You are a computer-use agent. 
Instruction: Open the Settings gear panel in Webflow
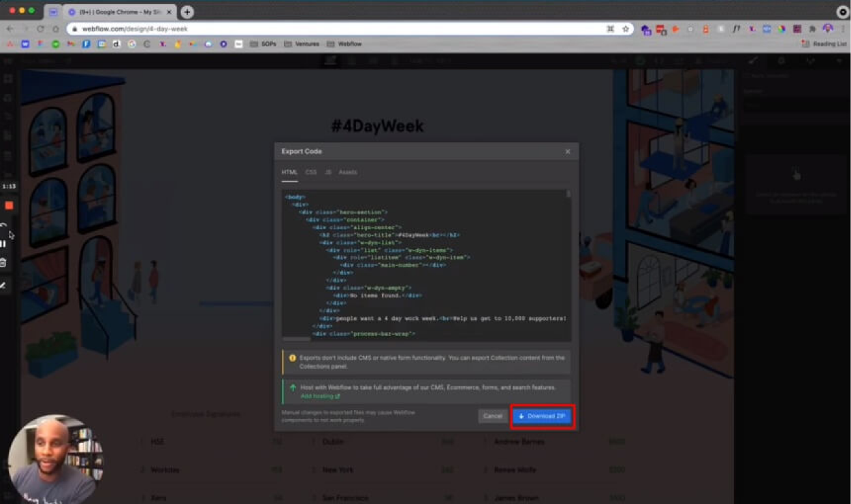coord(782,61)
